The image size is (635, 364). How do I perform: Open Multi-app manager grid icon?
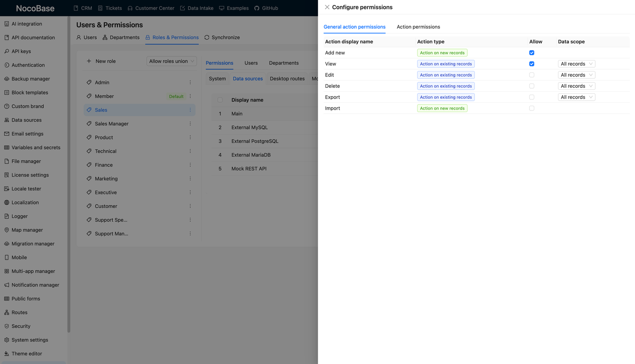pos(6,271)
